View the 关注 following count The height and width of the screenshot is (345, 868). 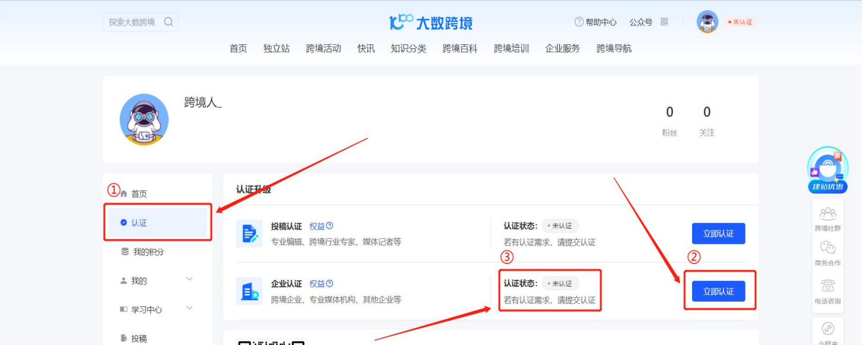click(707, 121)
